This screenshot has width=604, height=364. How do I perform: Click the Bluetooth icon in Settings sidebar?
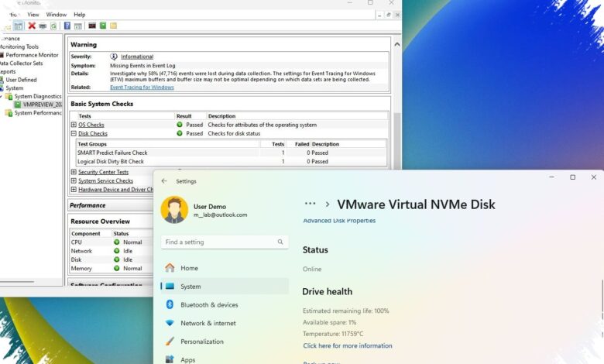pos(170,304)
